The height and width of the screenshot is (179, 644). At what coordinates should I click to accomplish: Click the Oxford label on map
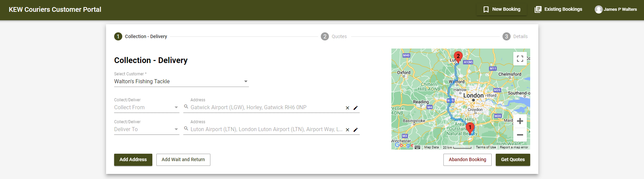click(x=404, y=72)
